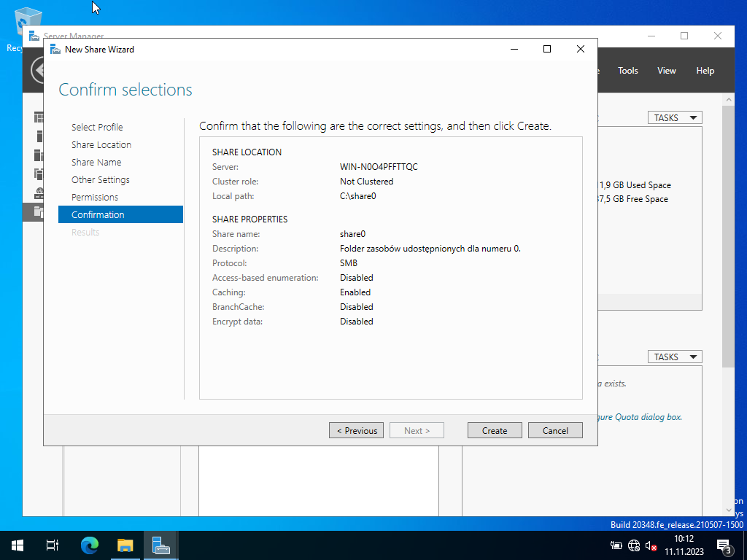Viewport: 747px width, 560px height.
Task: Expand the lower TASKS dropdown
Action: tap(674, 357)
